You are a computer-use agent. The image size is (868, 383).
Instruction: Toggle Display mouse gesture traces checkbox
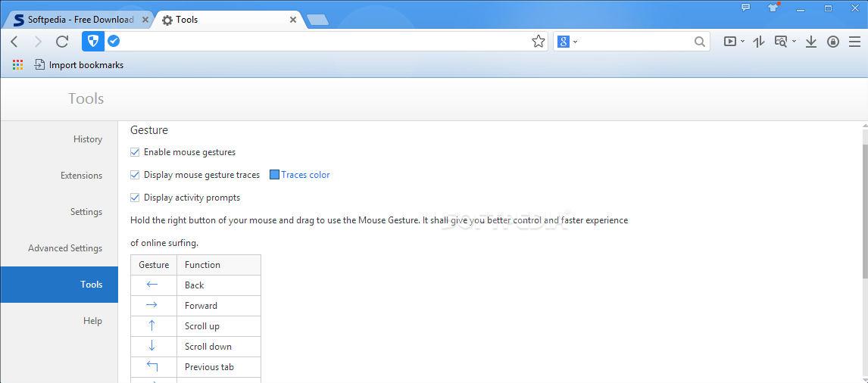[135, 175]
